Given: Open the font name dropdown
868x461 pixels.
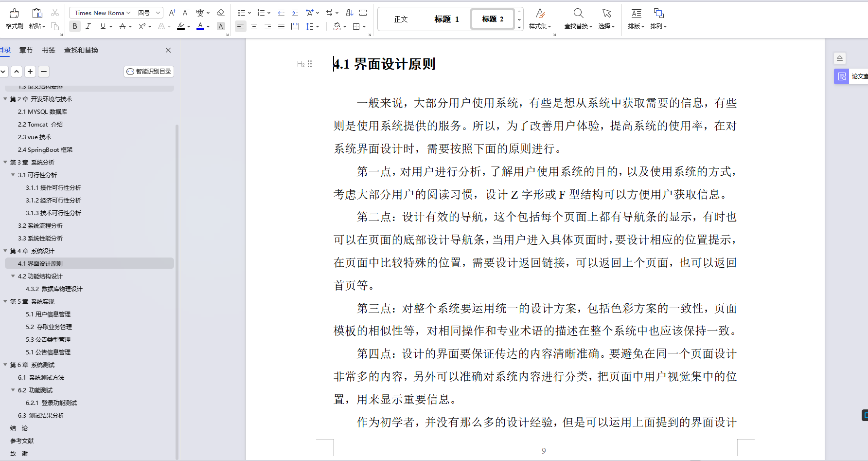Looking at the screenshot, I should tap(100, 12).
